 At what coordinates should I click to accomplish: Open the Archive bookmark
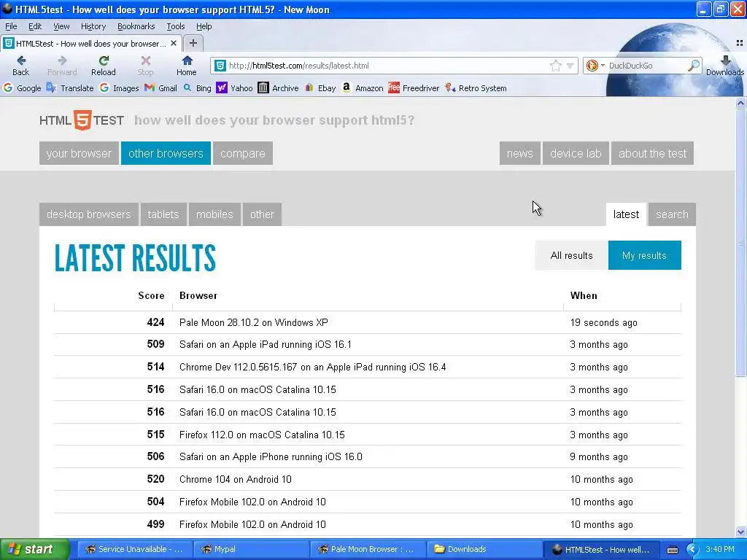[x=278, y=88]
